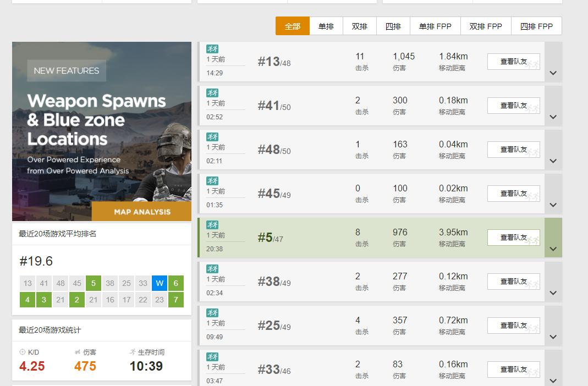
Task: Switch to the 单排 tab
Action: pos(326,26)
